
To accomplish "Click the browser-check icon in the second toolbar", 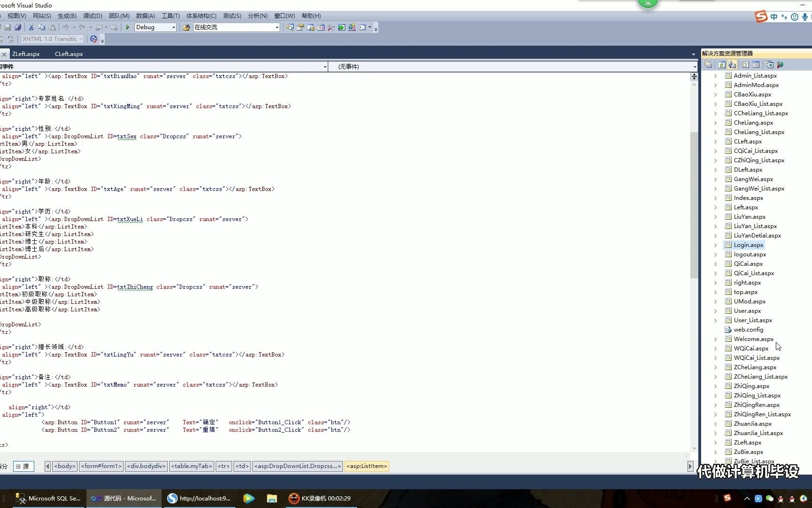I will point(94,39).
